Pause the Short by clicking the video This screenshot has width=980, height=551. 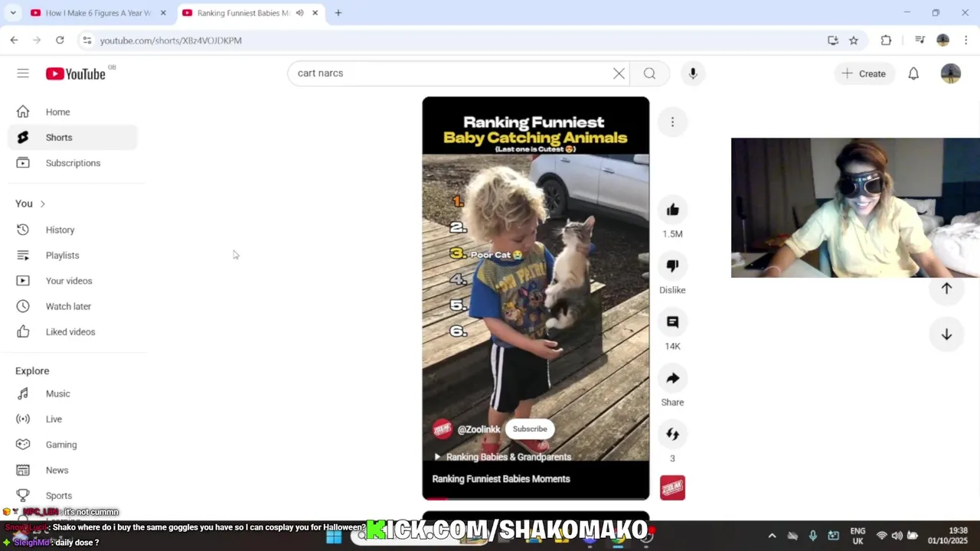[x=536, y=298]
